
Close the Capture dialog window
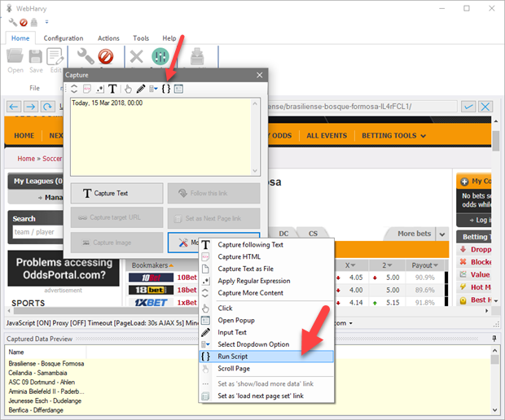pyautogui.click(x=260, y=74)
